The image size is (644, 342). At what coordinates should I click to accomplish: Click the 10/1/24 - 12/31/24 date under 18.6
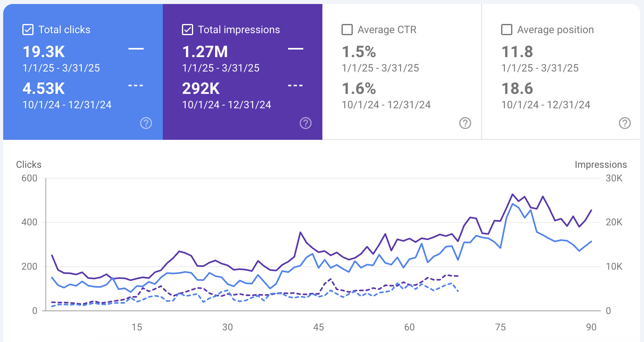(x=545, y=105)
